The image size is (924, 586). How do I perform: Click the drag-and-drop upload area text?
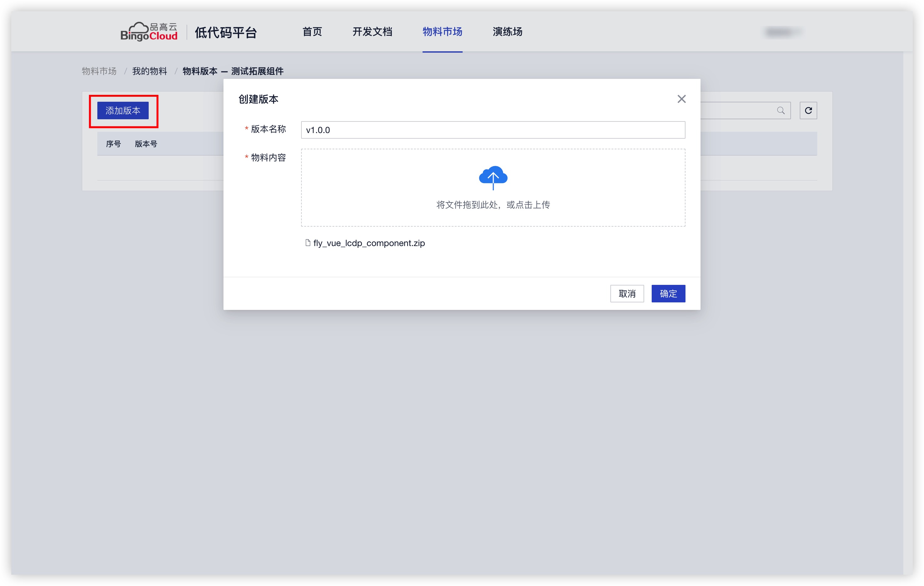pos(493,205)
